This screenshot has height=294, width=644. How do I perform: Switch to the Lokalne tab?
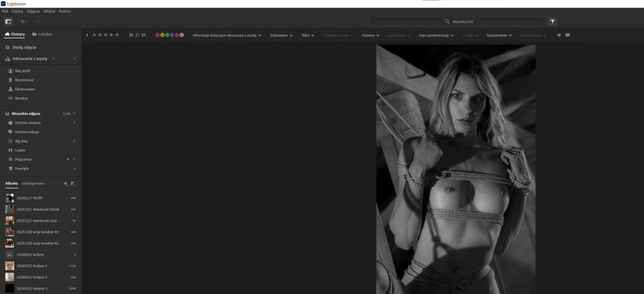pyautogui.click(x=42, y=35)
